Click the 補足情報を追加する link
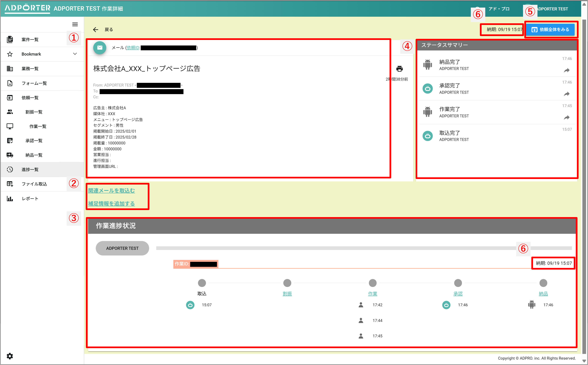The height and width of the screenshot is (365, 588). (x=111, y=204)
